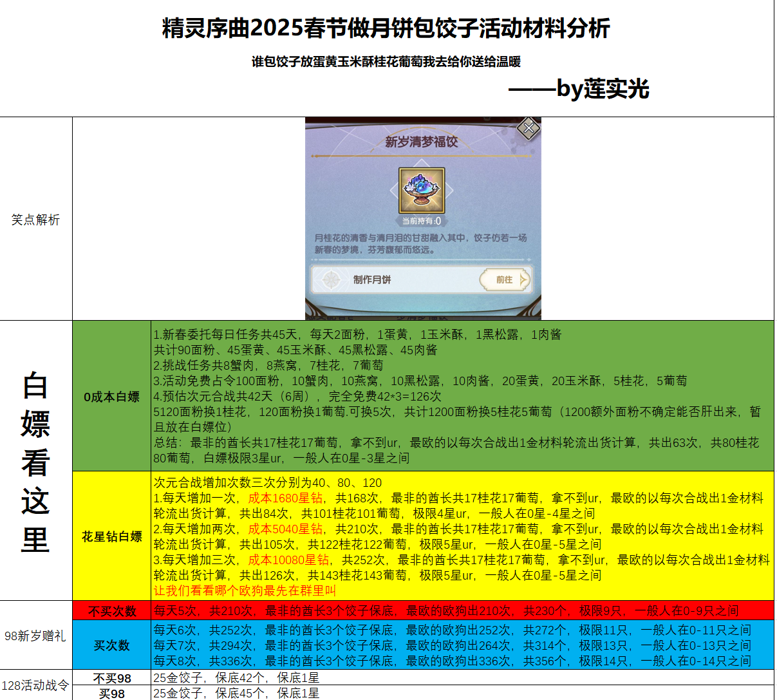Image resolution: width=777 pixels, height=700 pixels.
Task: Click the dumpling item icon in the popup
Action: point(422,190)
